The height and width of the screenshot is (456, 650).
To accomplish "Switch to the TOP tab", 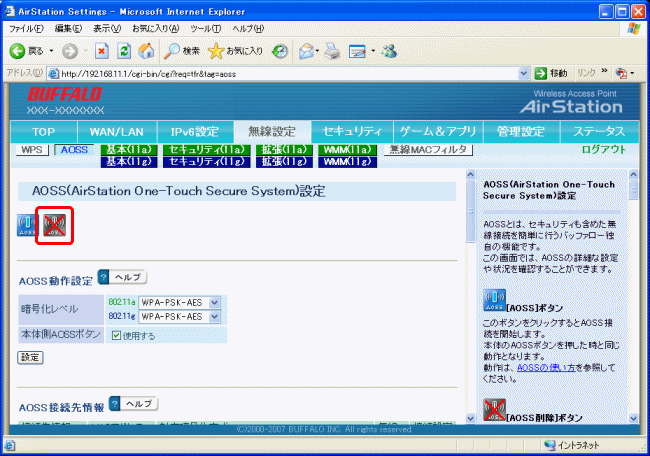I will click(44, 132).
